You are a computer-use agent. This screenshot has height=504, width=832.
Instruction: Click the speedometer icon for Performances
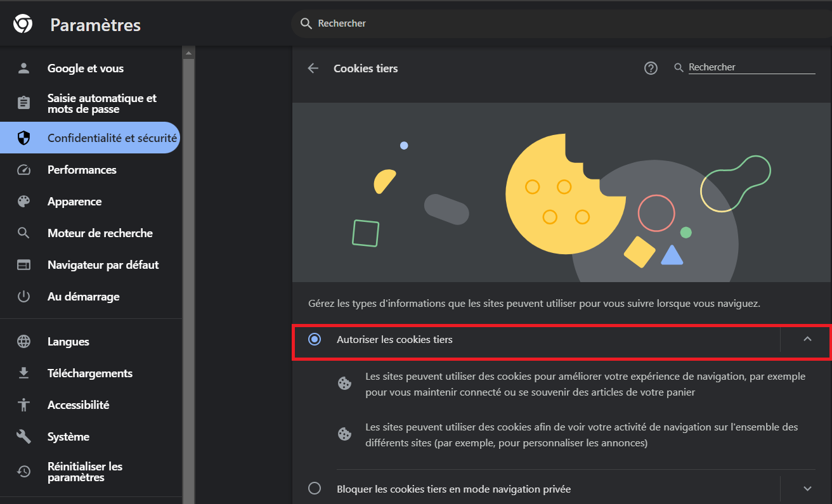[23, 170]
